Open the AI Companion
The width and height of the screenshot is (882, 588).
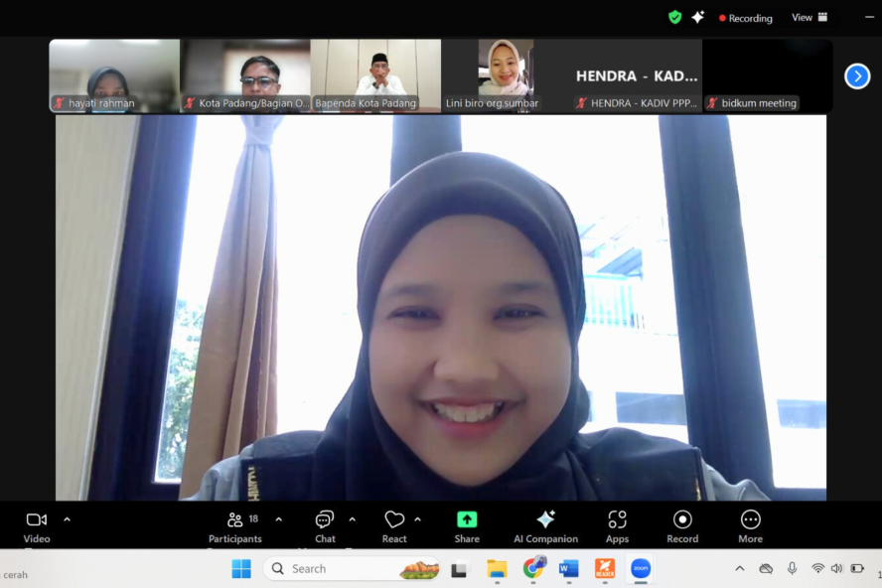(x=545, y=525)
